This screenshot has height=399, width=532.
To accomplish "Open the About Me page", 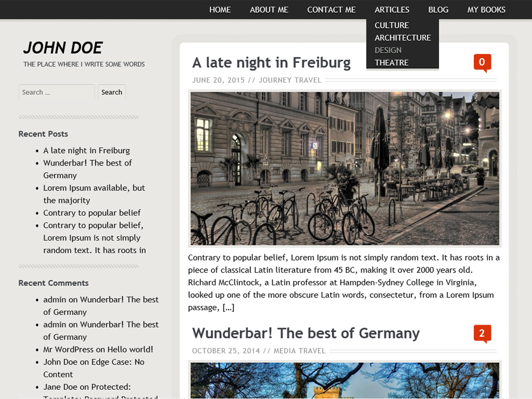I will tap(269, 10).
